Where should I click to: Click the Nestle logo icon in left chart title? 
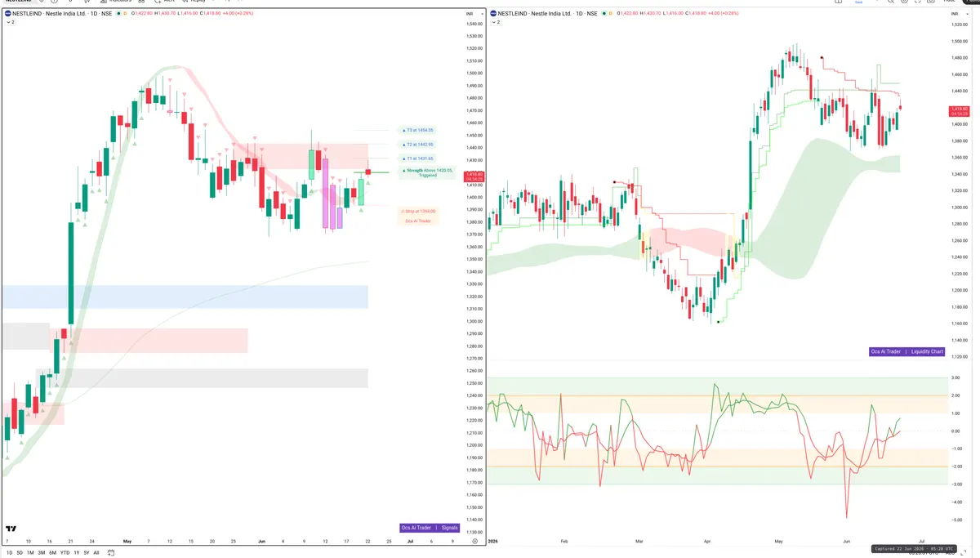tap(8, 14)
